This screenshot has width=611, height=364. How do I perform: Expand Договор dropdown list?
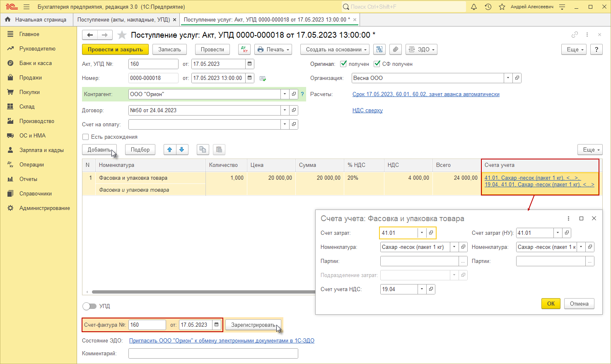click(285, 110)
